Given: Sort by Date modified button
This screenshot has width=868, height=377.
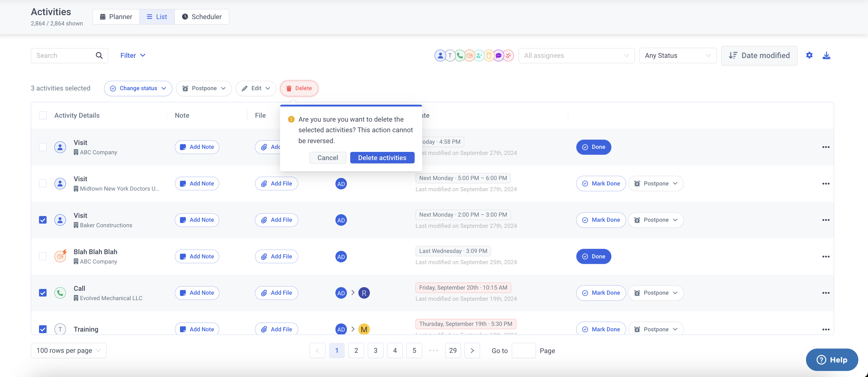Looking at the screenshot, I should point(759,55).
